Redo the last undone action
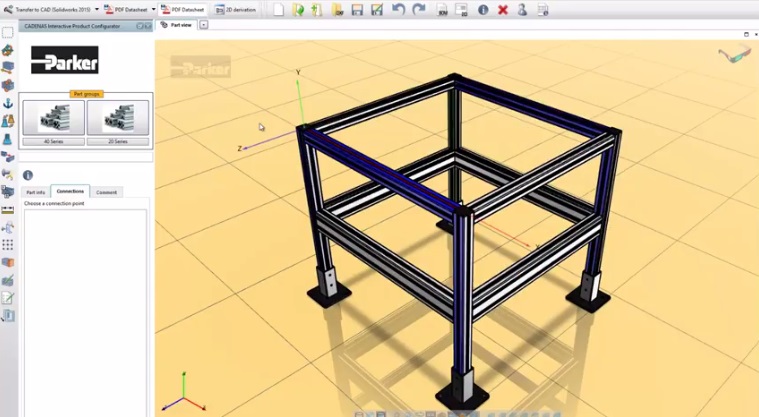This screenshot has width=759, height=417. 418,9
